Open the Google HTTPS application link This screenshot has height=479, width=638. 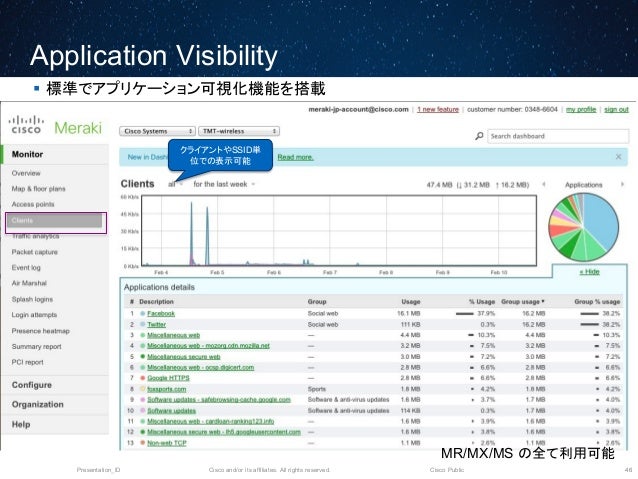[168, 378]
